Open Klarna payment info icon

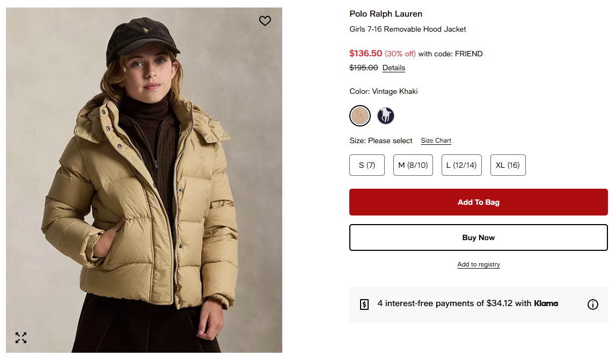point(592,304)
